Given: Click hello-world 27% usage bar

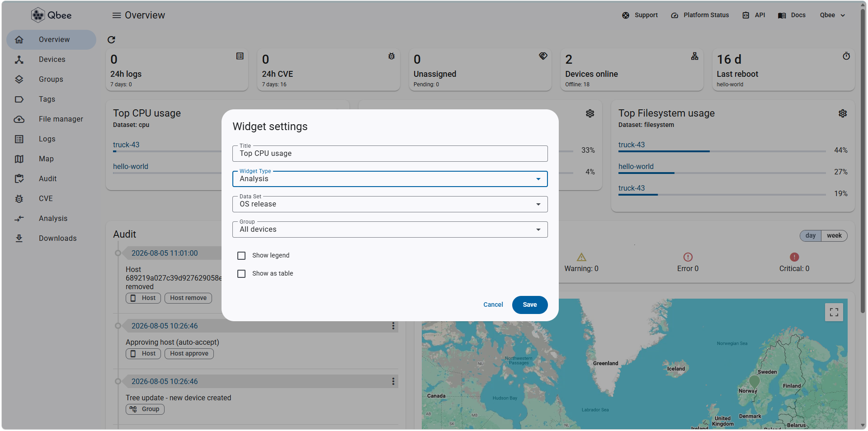Looking at the screenshot, I should pos(722,173).
